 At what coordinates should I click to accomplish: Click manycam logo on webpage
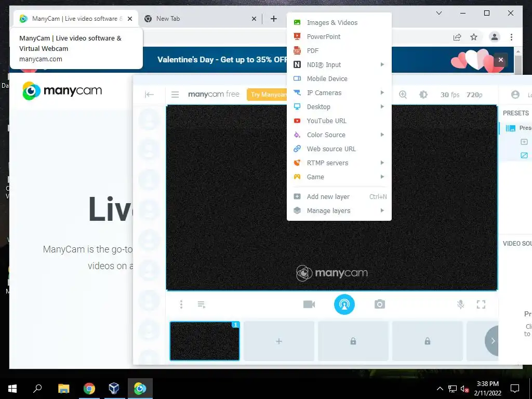[x=62, y=90]
